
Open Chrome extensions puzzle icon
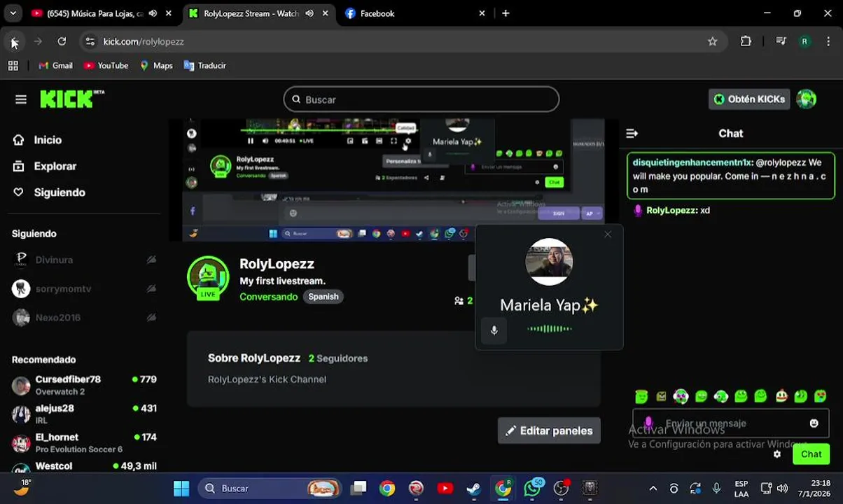[746, 41]
